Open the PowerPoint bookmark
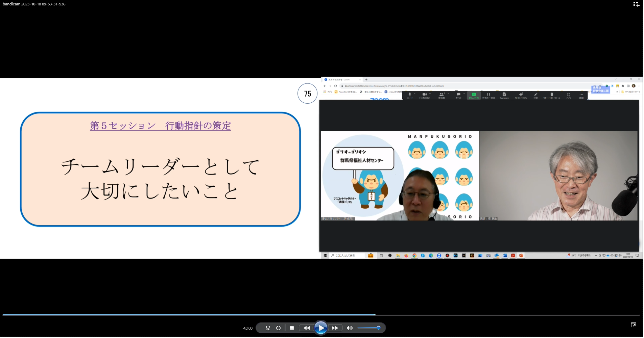 [x=345, y=92]
